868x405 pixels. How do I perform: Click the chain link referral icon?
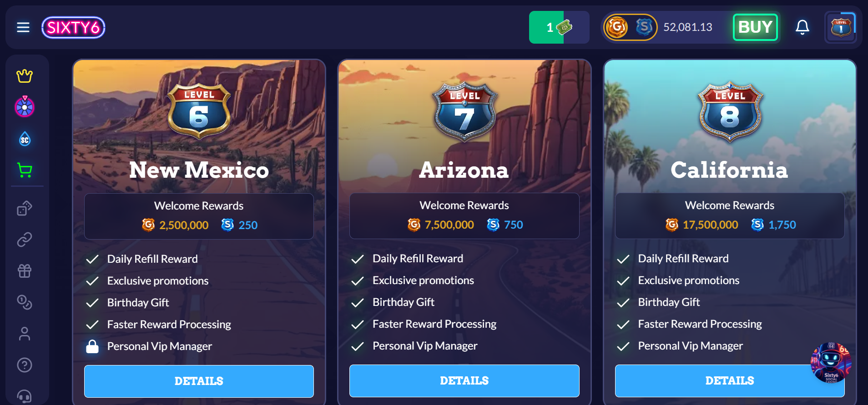[x=25, y=240]
